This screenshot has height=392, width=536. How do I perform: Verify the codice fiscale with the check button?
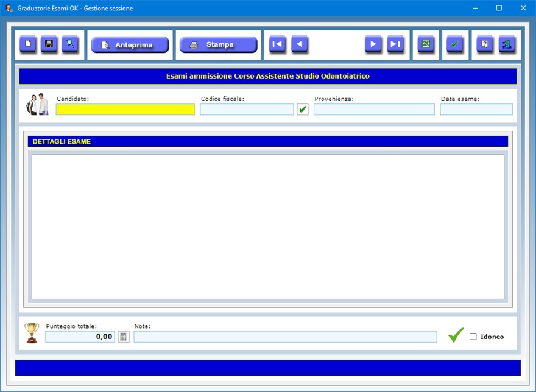coord(303,110)
